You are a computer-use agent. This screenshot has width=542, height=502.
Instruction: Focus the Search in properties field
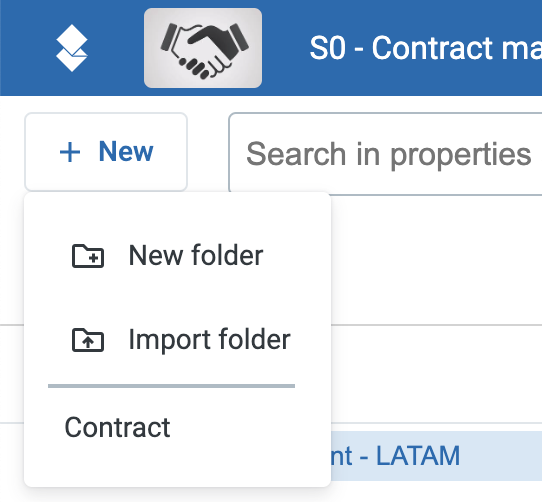385,154
